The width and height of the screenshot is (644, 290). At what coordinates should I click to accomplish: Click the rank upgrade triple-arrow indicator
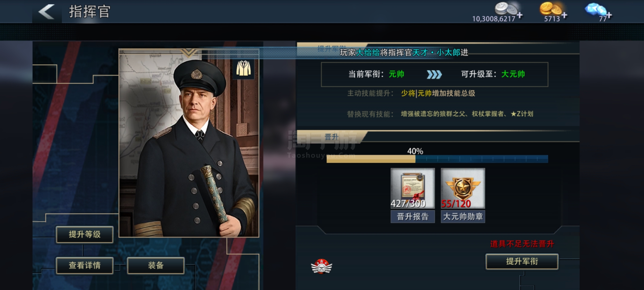tap(434, 74)
